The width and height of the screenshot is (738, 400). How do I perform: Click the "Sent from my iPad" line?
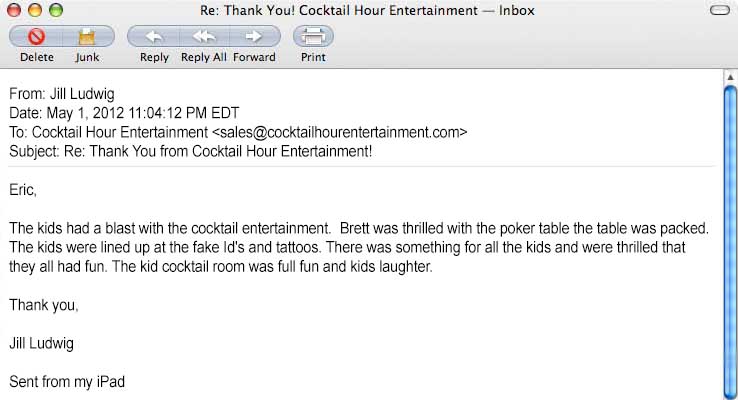[67, 381]
